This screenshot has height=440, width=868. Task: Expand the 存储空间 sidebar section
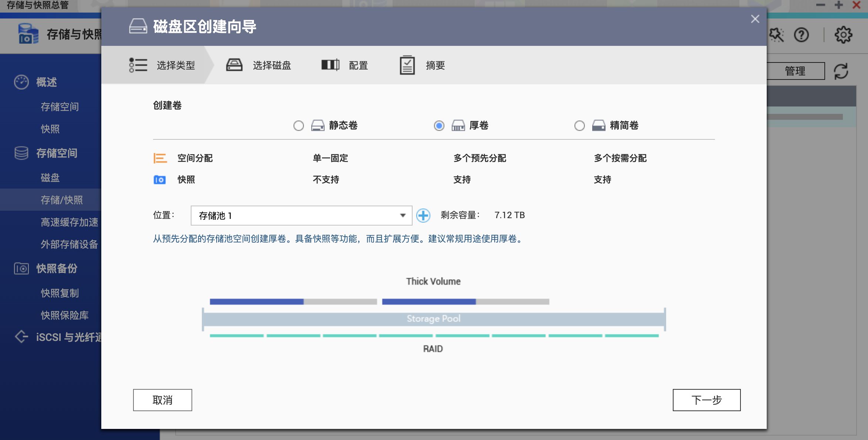[x=56, y=153]
